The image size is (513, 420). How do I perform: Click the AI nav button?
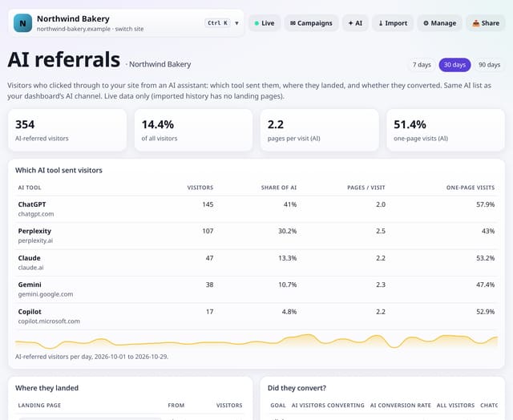click(355, 23)
